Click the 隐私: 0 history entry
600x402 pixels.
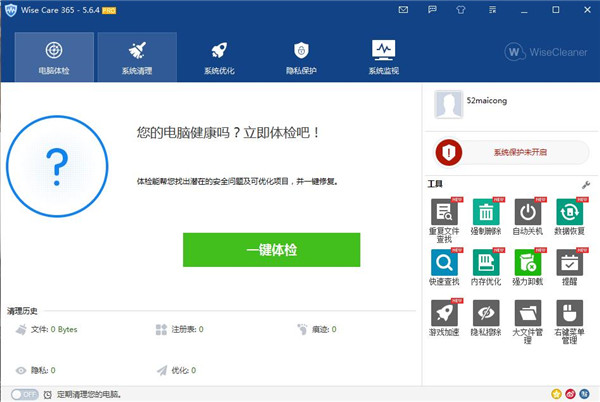coord(35,370)
